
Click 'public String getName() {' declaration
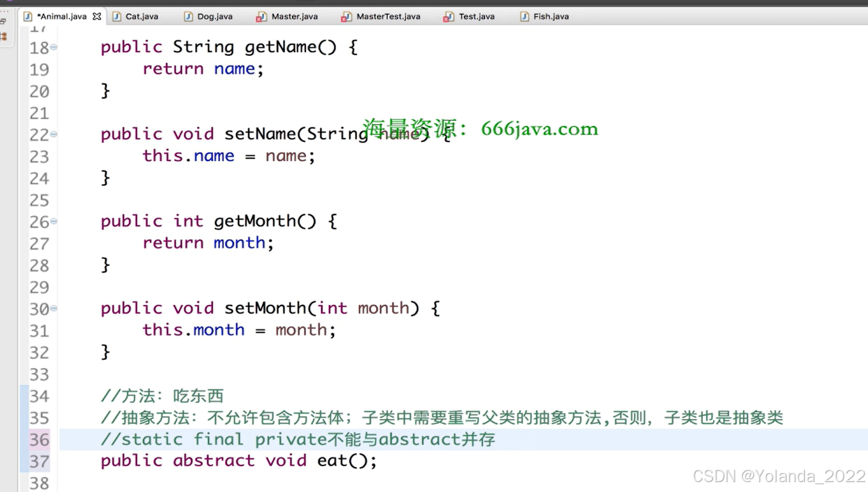coord(229,47)
